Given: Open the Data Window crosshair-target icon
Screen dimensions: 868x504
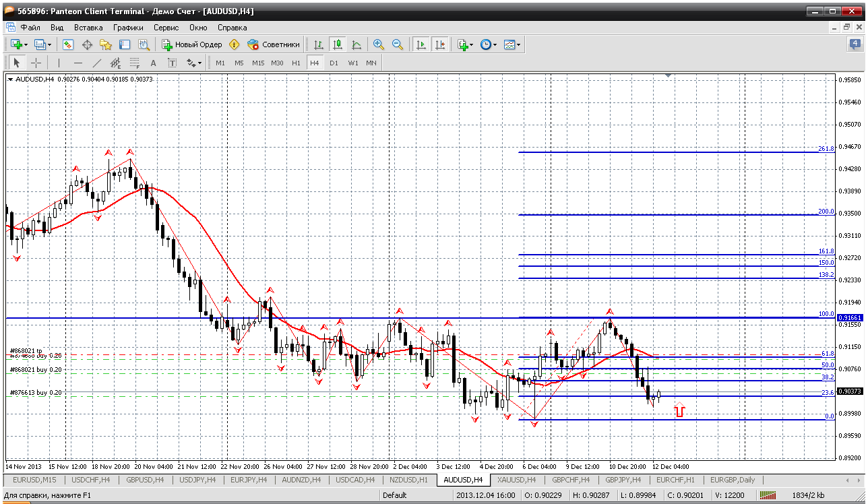Looking at the screenshot, I should pos(87,44).
